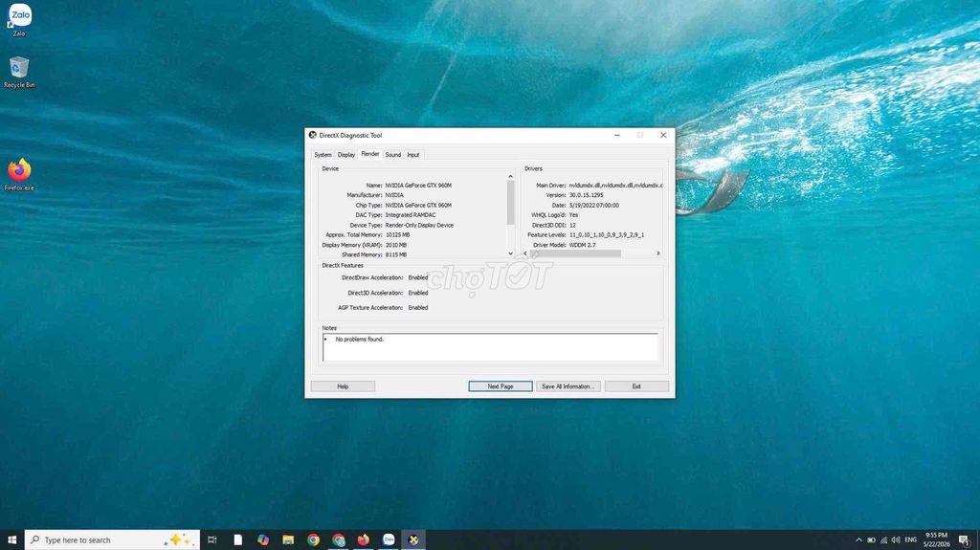Open the network tray icon
980x550 pixels.
[x=883, y=540]
